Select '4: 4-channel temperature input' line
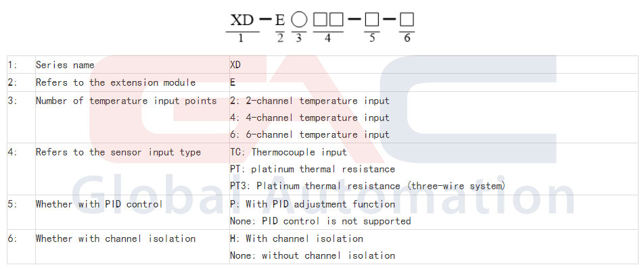This screenshot has width=644, height=269. [310, 118]
